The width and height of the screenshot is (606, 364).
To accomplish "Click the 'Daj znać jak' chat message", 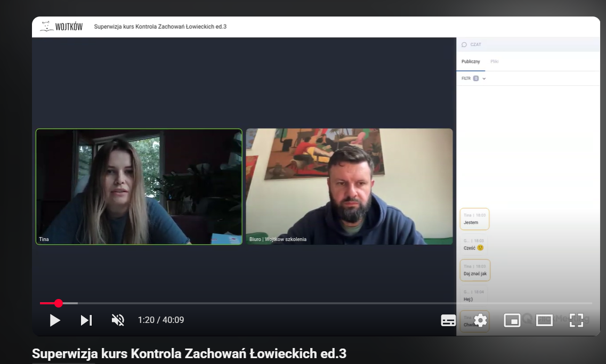I will point(475,270).
